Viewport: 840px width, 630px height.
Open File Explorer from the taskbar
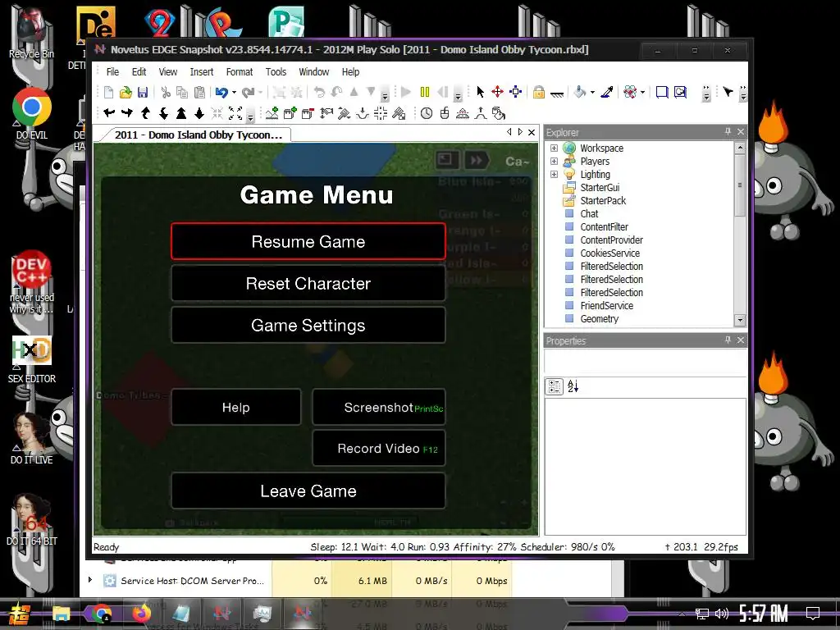click(61, 612)
